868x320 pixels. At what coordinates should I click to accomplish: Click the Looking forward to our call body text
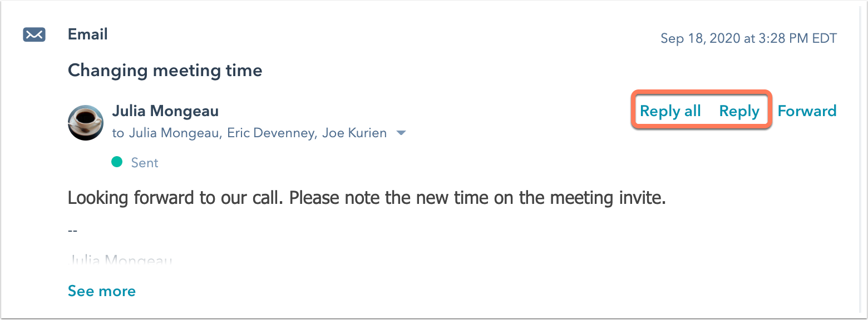pos(367,198)
